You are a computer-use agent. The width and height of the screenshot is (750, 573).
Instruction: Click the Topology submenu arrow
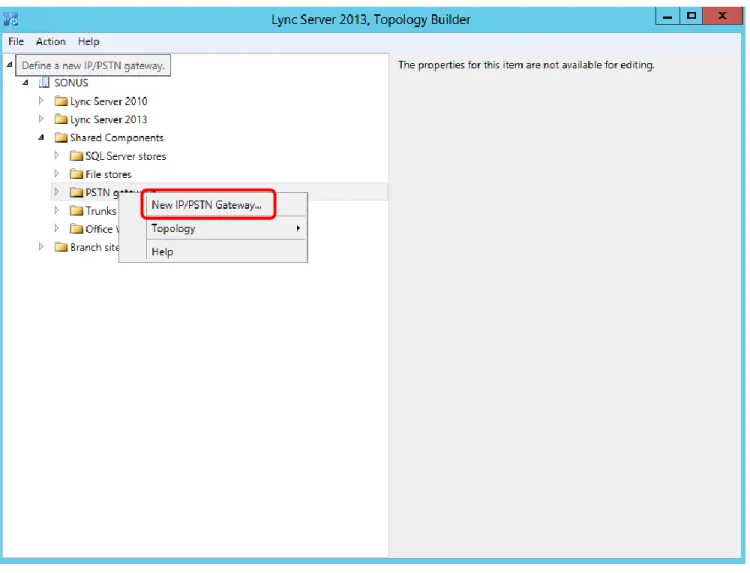click(x=298, y=228)
